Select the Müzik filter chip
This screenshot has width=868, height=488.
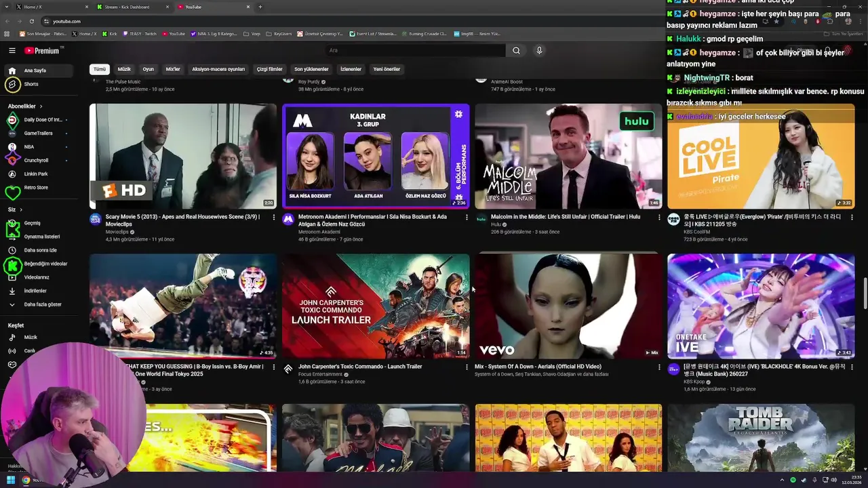click(124, 69)
